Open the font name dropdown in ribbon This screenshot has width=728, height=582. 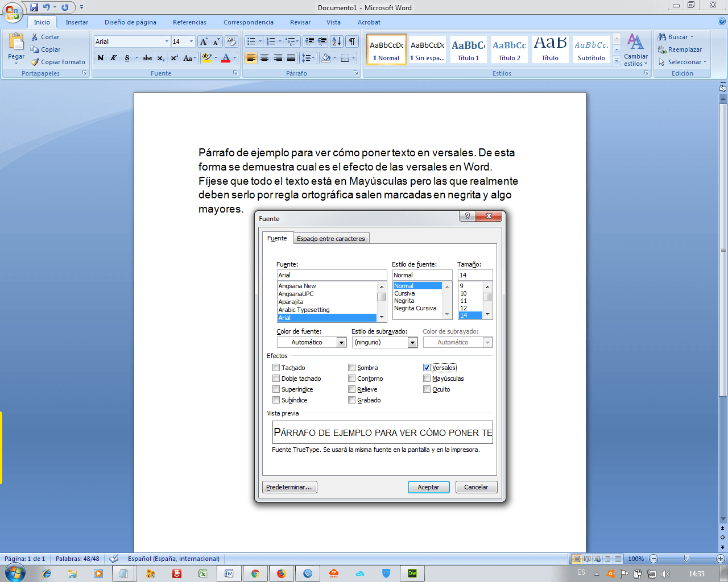(167, 41)
